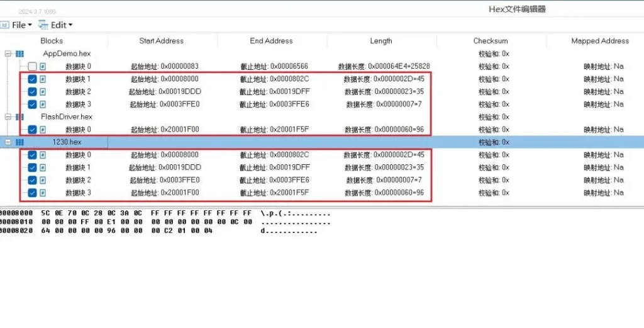Click the block icon of AppDemo.hex 数据块 2
The image size is (644, 328).
pyautogui.click(x=43, y=92)
